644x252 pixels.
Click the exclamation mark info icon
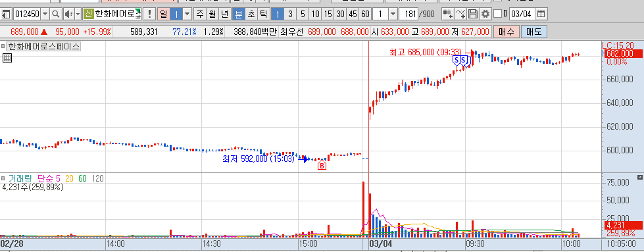pyautogui.click(x=149, y=14)
